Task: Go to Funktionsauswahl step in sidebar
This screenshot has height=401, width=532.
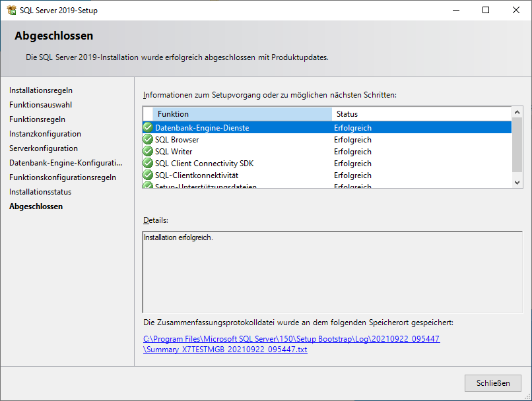Action: coord(41,105)
